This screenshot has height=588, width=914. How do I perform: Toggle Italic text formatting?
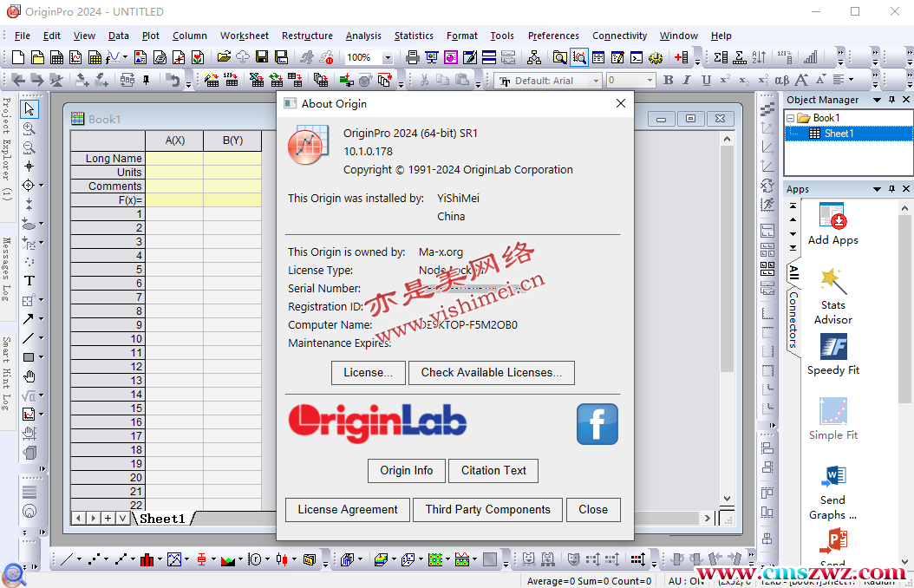(687, 80)
